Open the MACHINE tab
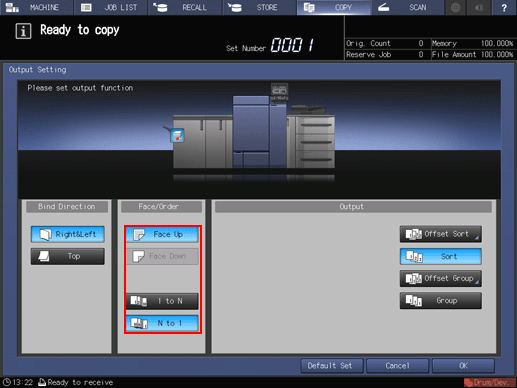 (x=37, y=7)
